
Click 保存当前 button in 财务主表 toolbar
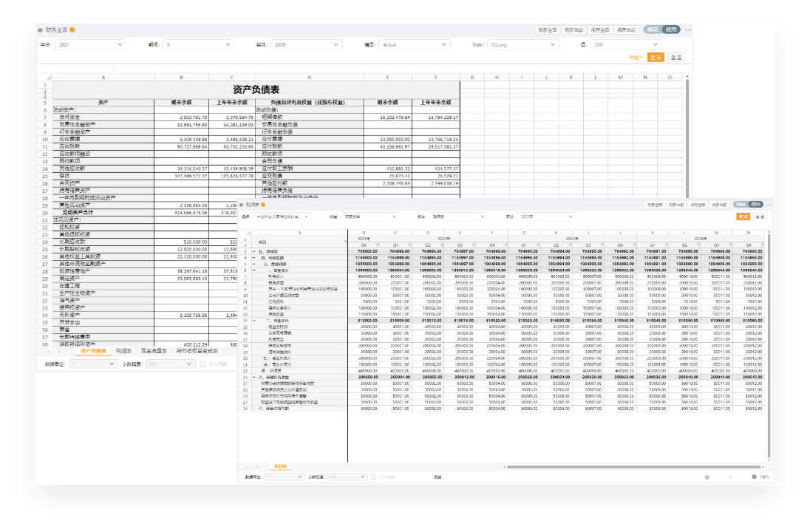click(626, 30)
